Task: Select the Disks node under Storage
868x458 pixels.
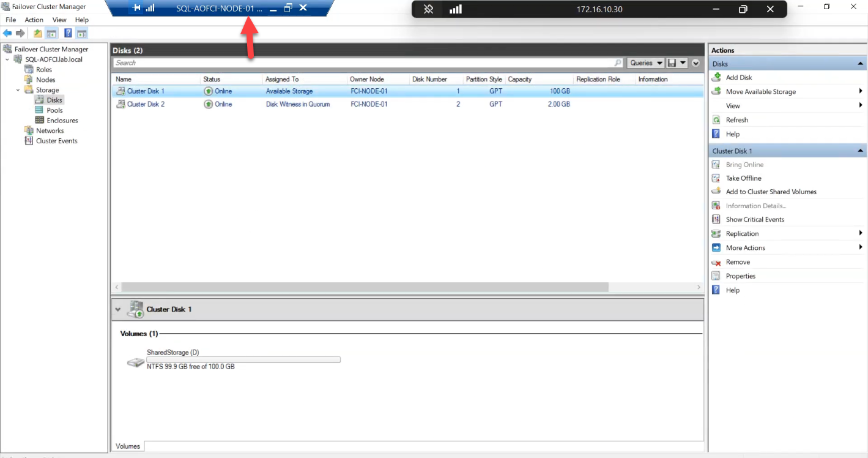Action: click(x=54, y=100)
